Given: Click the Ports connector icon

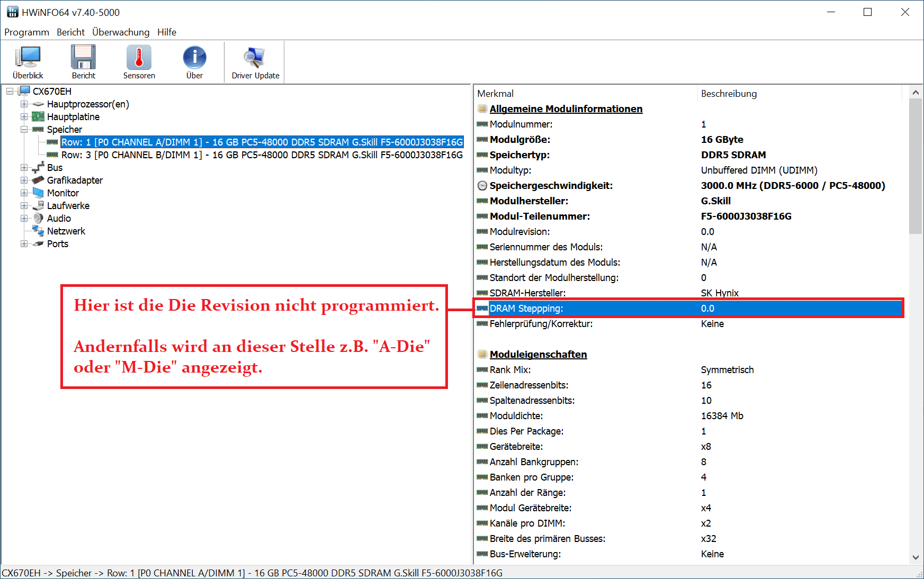Looking at the screenshot, I should point(38,243).
